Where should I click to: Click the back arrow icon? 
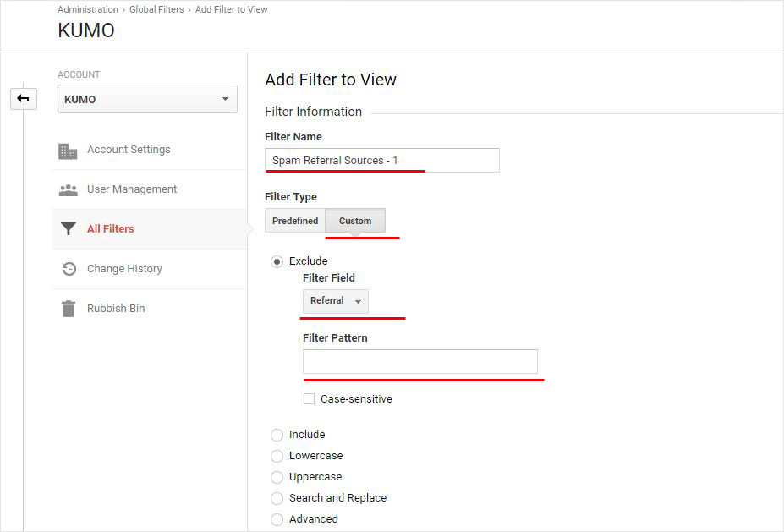click(24, 98)
